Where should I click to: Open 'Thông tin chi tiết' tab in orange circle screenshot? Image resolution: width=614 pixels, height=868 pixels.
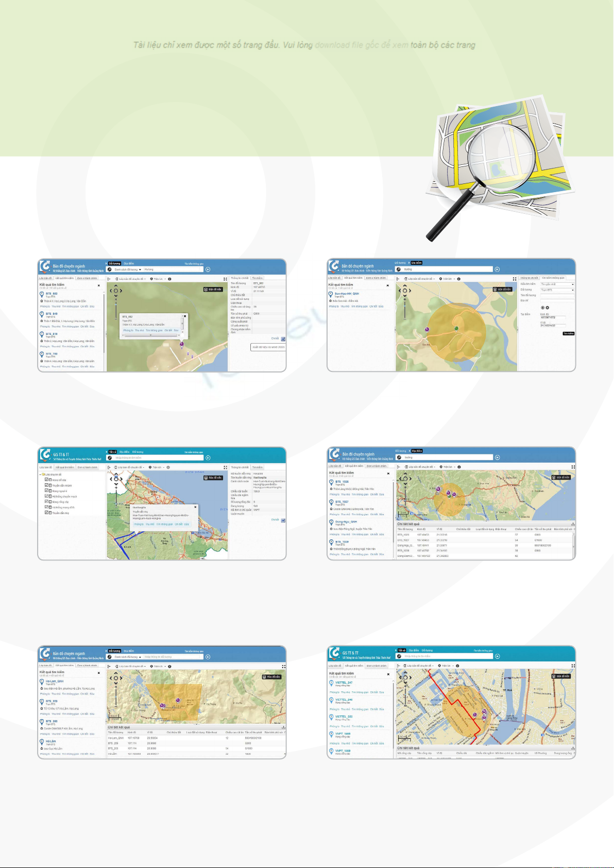coord(529,278)
